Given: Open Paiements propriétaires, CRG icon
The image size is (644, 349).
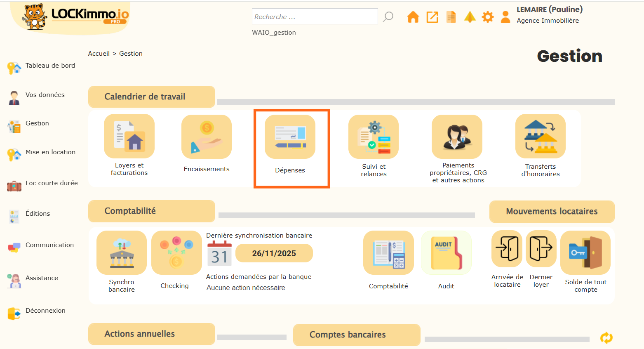Looking at the screenshot, I should coord(457,137).
